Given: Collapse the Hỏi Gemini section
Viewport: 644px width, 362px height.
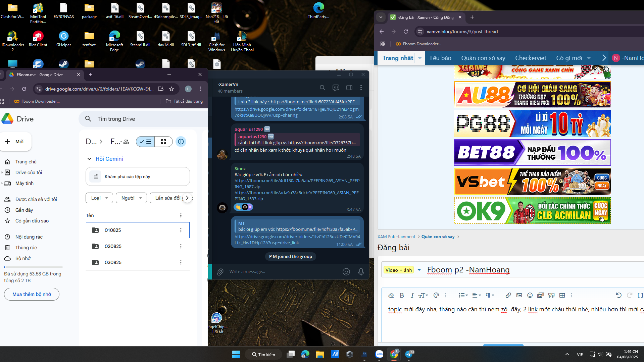Looking at the screenshot, I should coord(89,159).
